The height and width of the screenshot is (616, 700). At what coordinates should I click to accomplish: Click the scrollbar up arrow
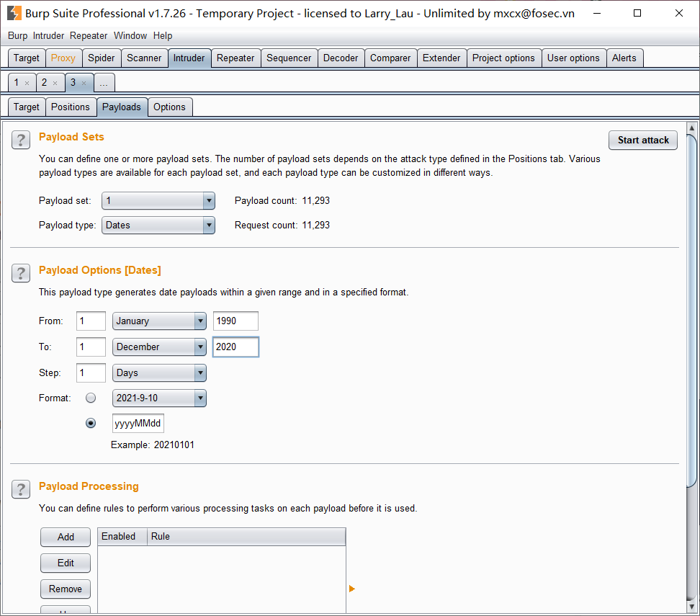coord(691,128)
